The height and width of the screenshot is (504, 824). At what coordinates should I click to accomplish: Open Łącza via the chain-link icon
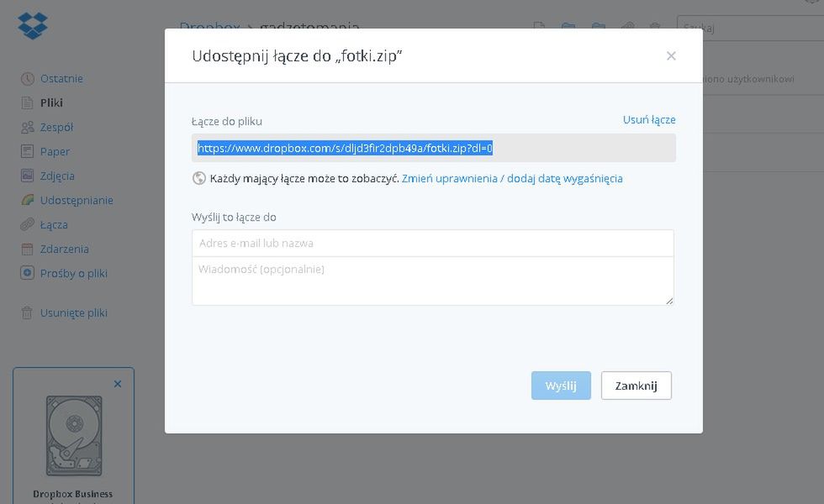27,225
